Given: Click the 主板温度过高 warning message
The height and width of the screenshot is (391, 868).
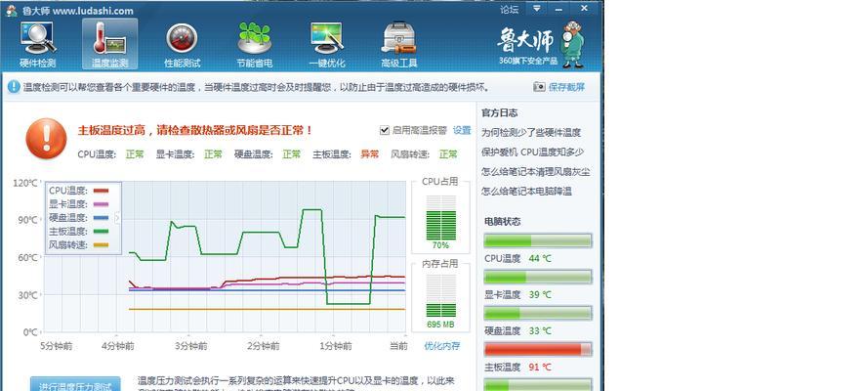Looking at the screenshot, I should 195,130.
